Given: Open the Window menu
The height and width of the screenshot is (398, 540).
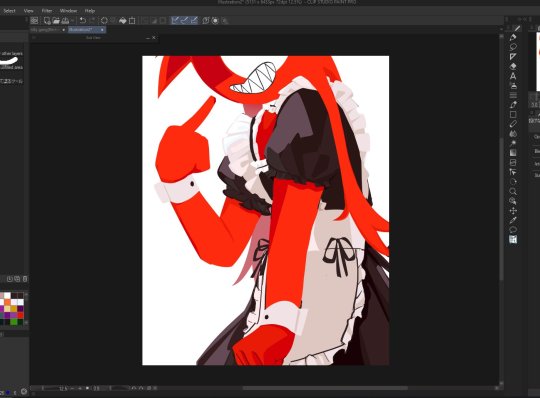Looking at the screenshot, I should point(68,11).
